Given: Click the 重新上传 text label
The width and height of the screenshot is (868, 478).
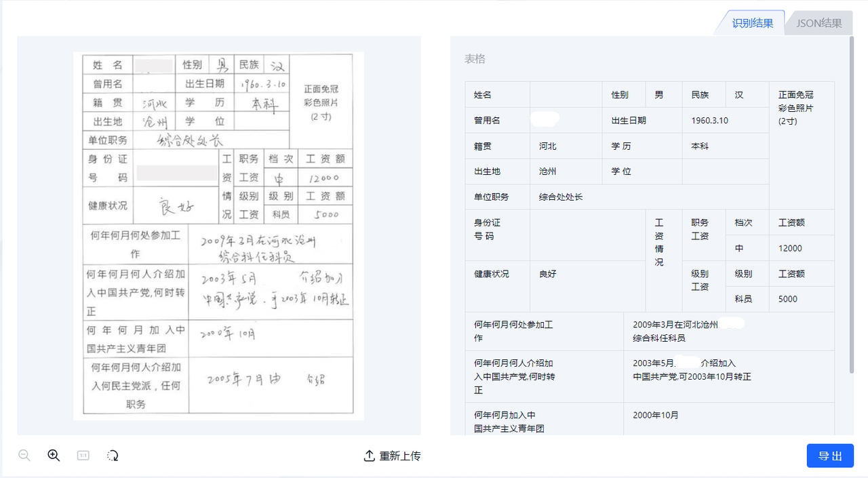Looking at the screenshot, I should 400,456.
